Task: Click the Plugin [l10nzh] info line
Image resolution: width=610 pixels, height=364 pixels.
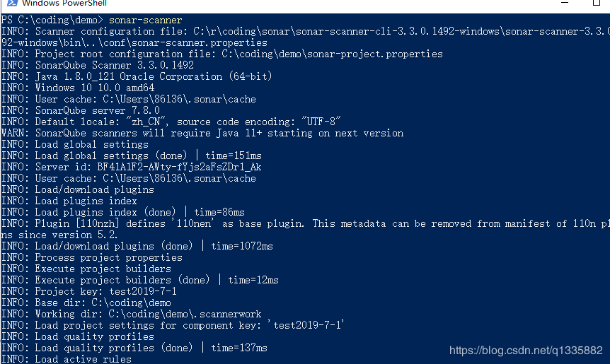Action: [x=306, y=229]
